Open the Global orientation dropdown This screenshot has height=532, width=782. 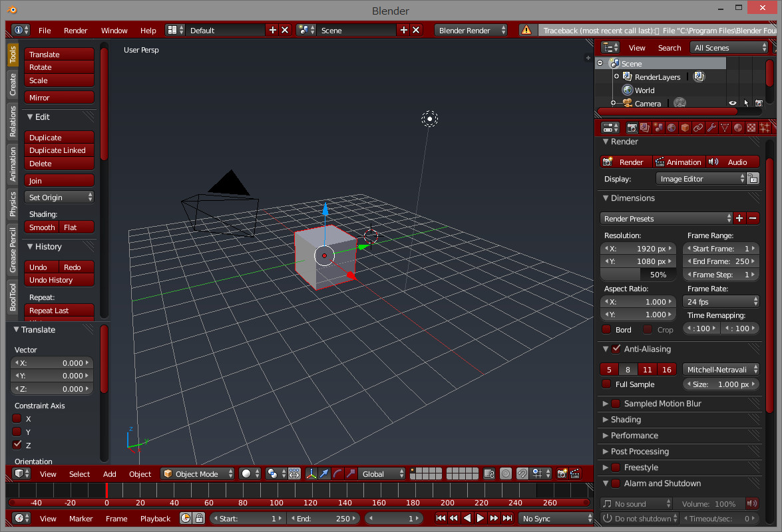382,473
